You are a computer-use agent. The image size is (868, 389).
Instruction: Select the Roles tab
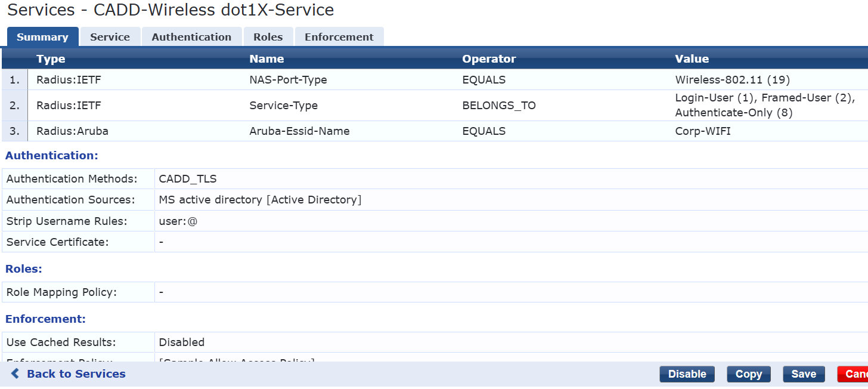pyautogui.click(x=268, y=36)
